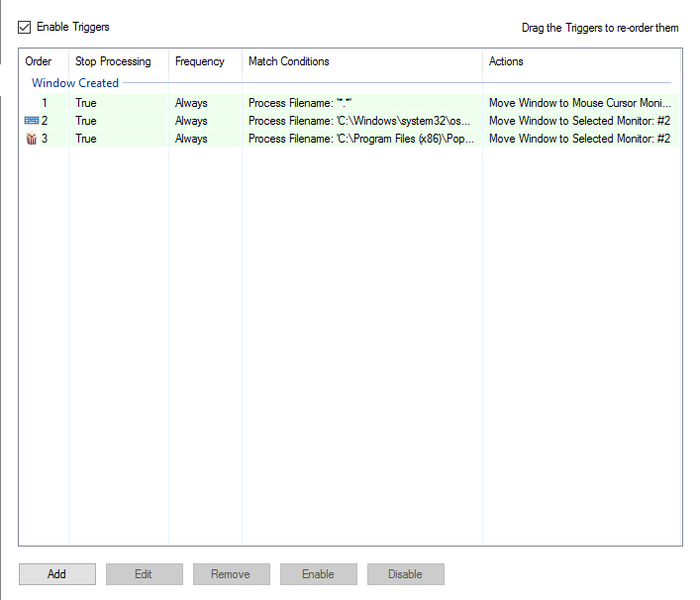Click the Match Conditions column header
The image size is (700, 600).
(289, 61)
